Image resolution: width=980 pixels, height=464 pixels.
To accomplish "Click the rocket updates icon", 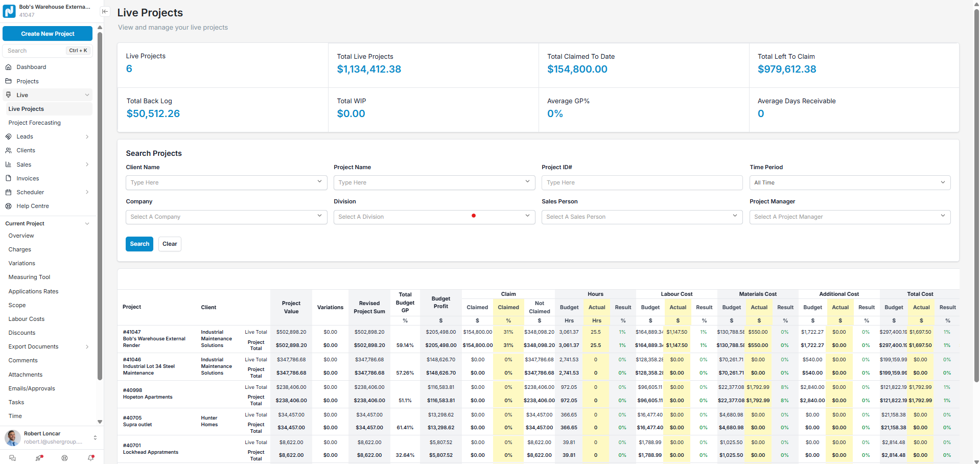I will point(39,458).
